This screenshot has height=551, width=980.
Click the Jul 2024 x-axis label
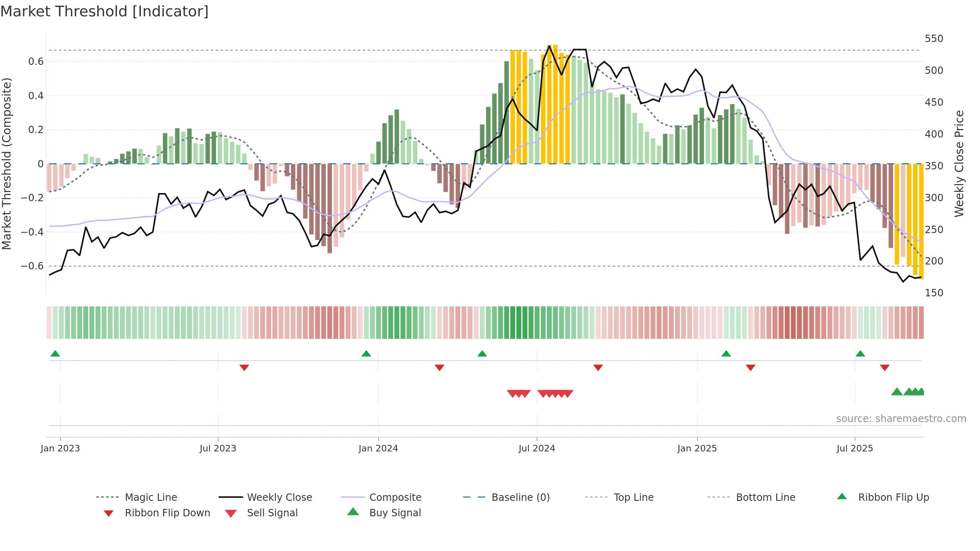pyautogui.click(x=537, y=448)
